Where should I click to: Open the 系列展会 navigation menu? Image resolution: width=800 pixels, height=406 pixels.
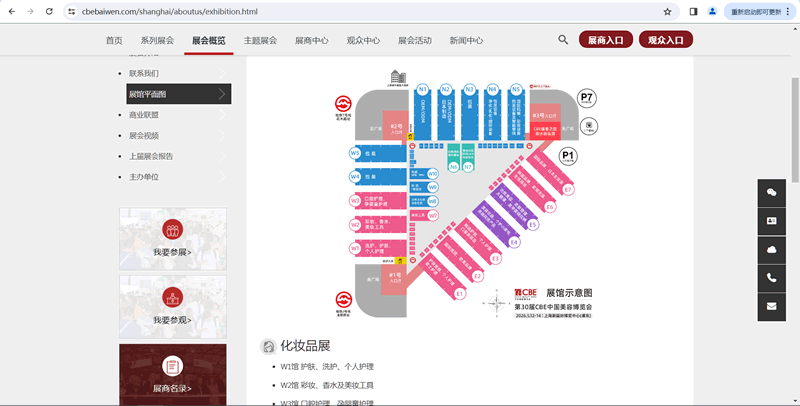click(x=157, y=41)
